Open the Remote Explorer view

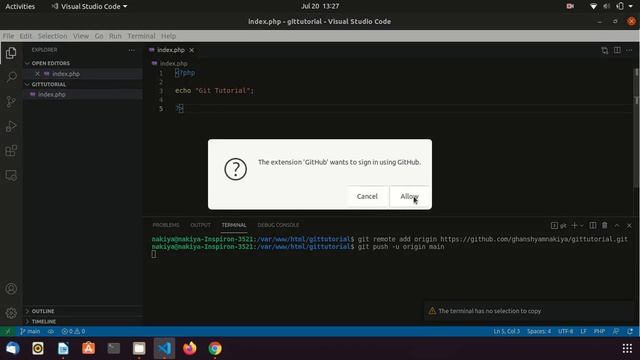[x=11, y=176]
